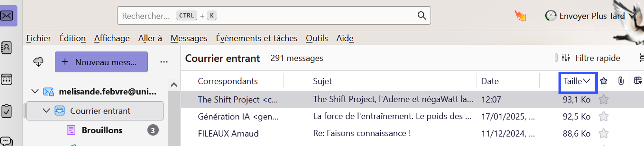Click the get messages cloud icon
This screenshot has width=644, height=146.
click(x=38, y=62)
